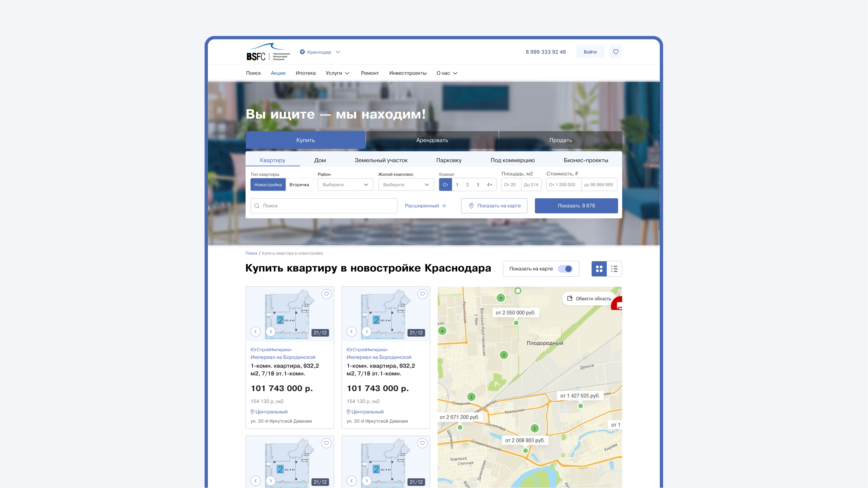Select Вторичка apartment type

pos(299,185)
